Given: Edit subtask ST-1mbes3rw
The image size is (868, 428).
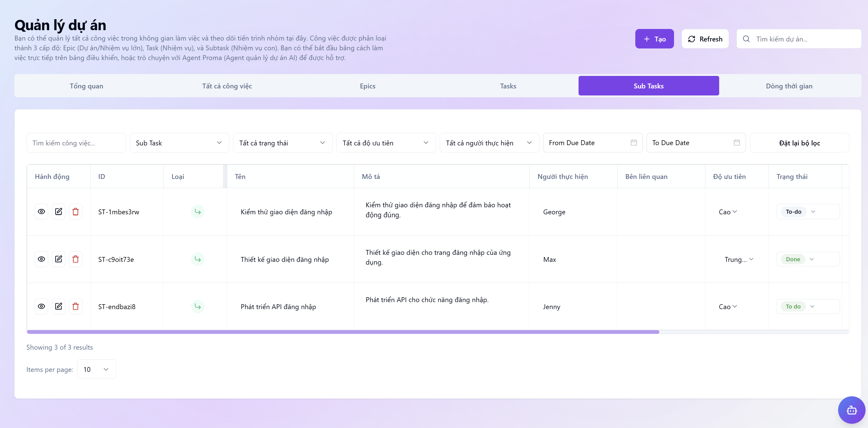Looking at the screenshot, I should (x=59, y=212).
